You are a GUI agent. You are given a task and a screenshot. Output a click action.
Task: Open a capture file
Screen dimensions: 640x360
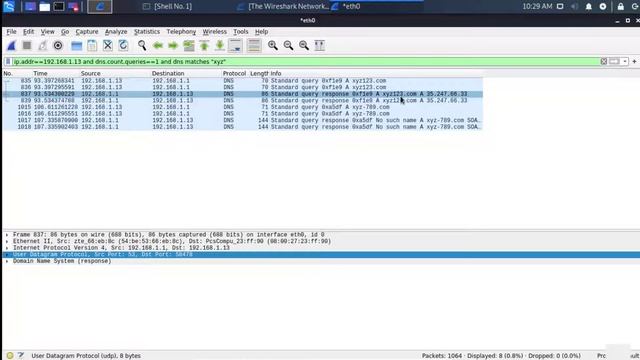point(76,46)
